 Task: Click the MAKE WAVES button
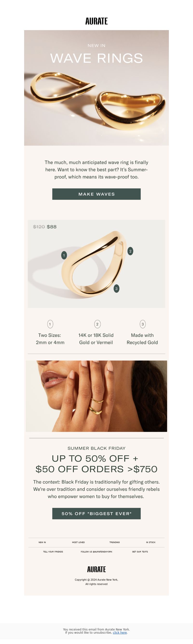point(96,194)
